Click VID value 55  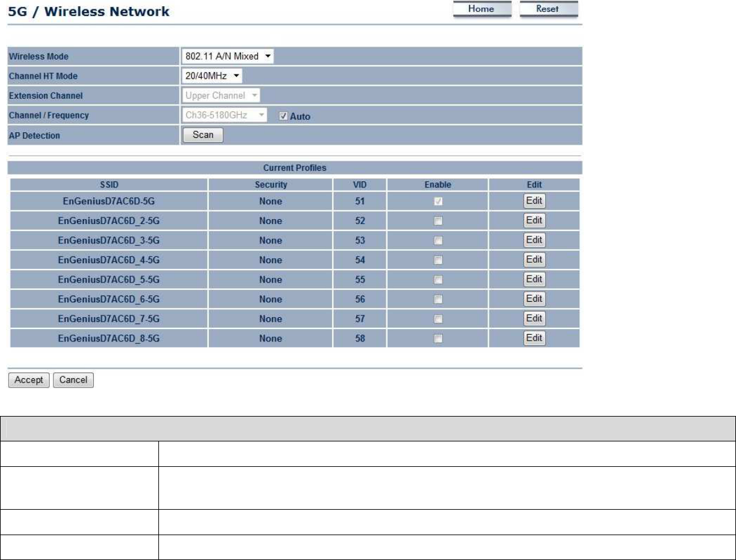pos(360,280)
